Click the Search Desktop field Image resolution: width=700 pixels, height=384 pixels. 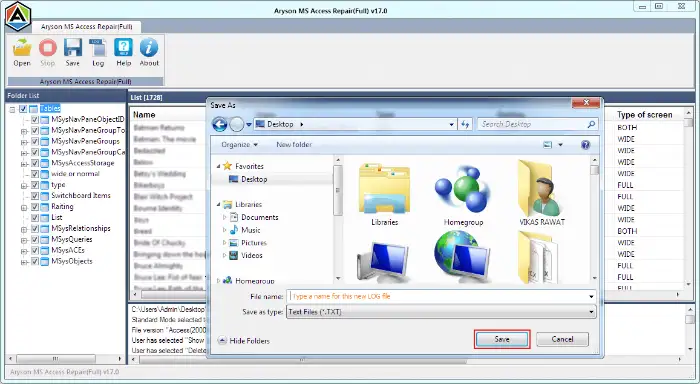[x=537, y=124]
